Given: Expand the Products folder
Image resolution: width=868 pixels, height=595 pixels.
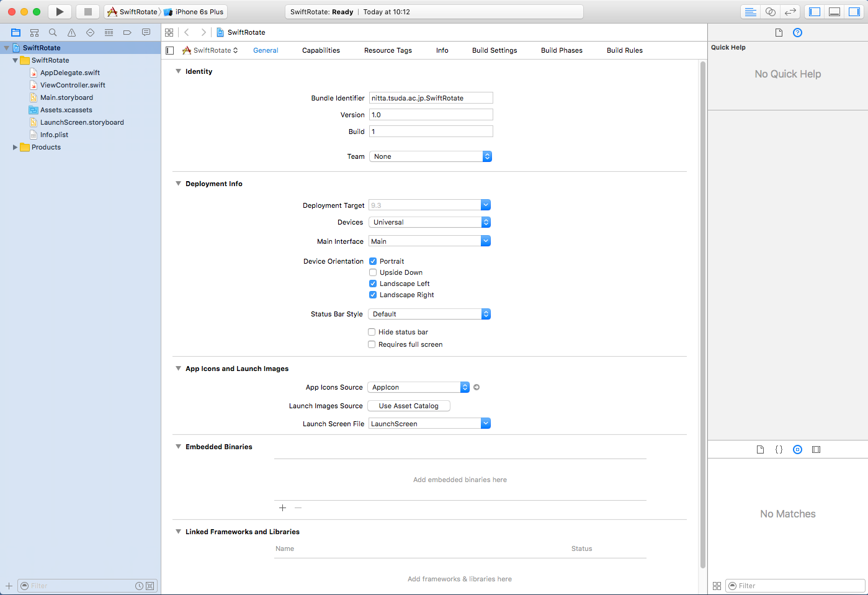Looking at the screenshot, I should tap(16, 147).
